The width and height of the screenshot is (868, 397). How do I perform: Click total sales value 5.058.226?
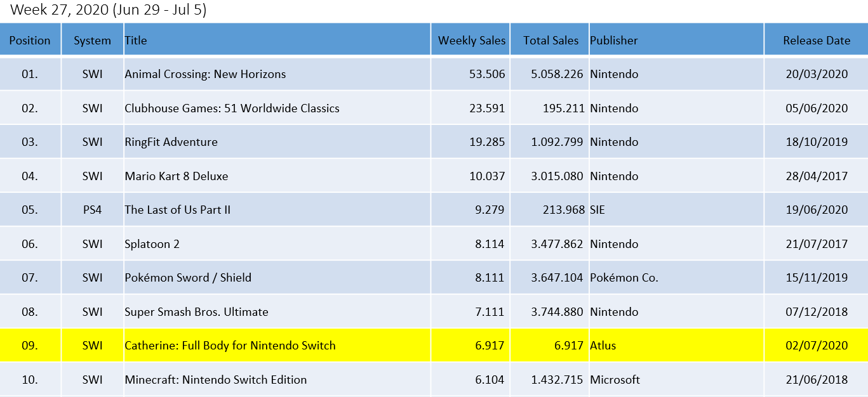[x=558, y=74]
